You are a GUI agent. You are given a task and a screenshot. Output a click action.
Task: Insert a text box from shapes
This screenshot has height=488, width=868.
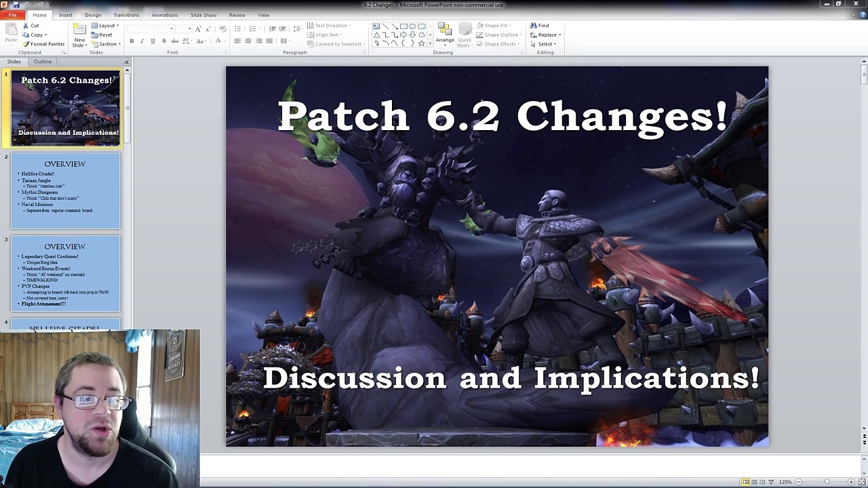[376, 26]
